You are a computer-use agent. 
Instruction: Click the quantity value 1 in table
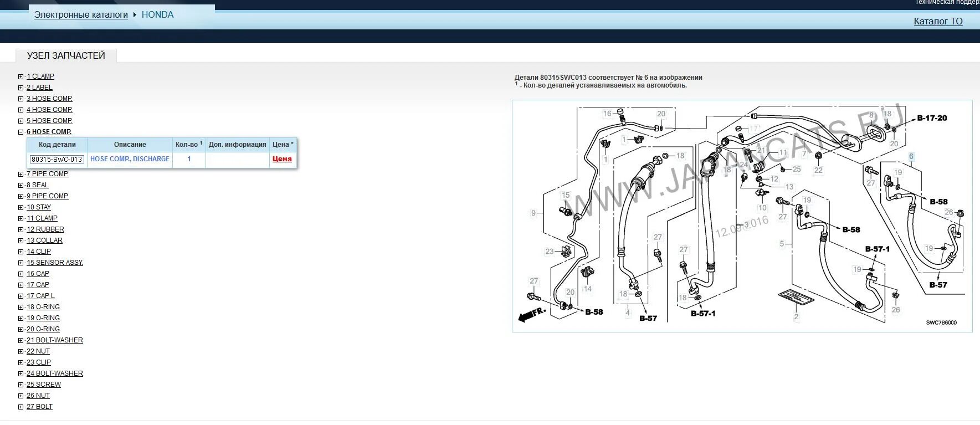pyautogui.click(x=189, y=159)
